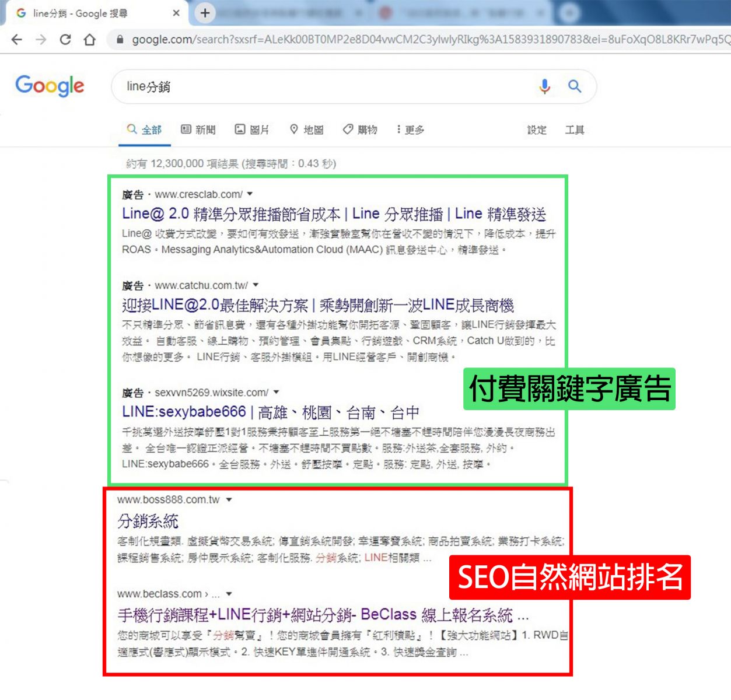This screenshot has height=700, width=731.
Task: Click the Google logo
Action: [x=50, y=86]
